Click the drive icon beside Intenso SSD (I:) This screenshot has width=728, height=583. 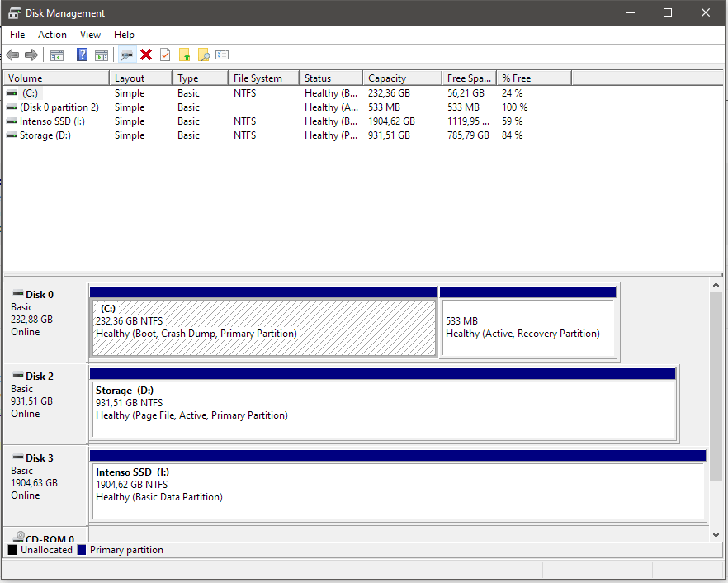point(12,121)
